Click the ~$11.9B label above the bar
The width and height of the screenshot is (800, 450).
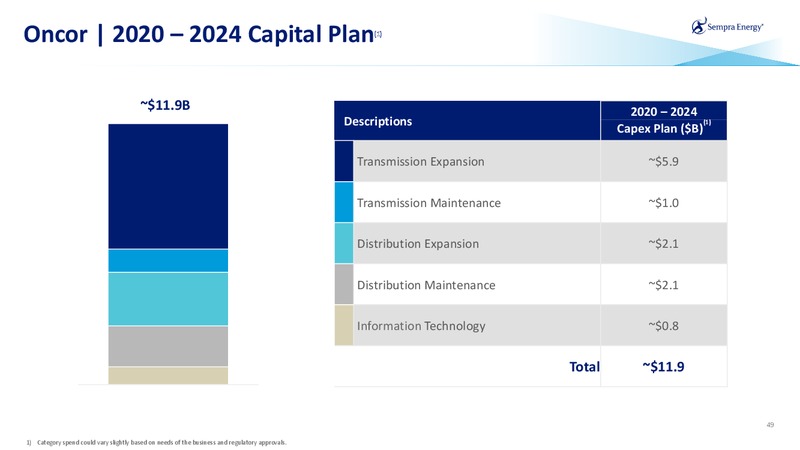pyautogui.click(x=165, y=105)
